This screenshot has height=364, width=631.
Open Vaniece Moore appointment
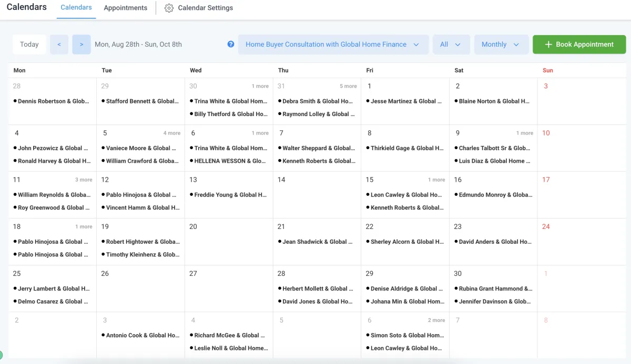pyautogui.click(x=140, y=148)
